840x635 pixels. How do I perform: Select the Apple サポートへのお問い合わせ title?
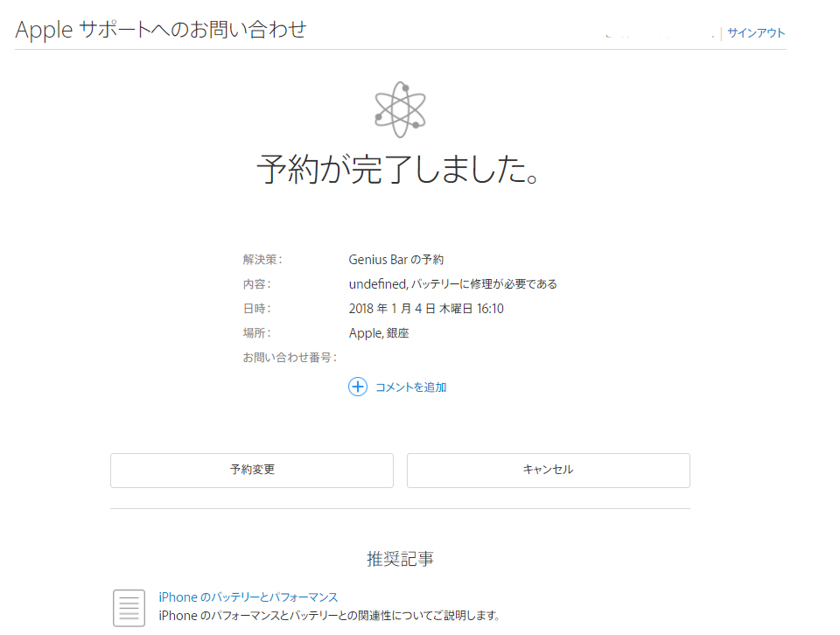tap(161, 30)
